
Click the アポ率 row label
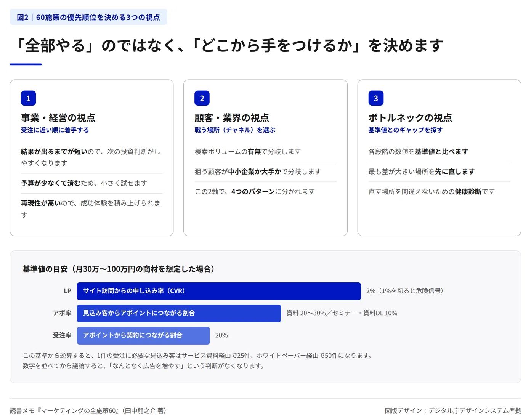pyautogui.click(x=62, y=313)
